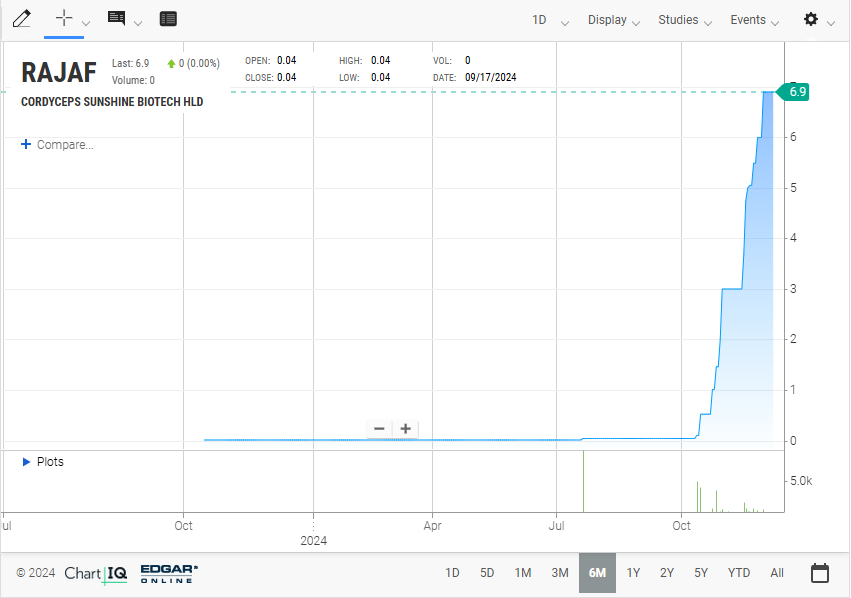Zoom in with the plus button
The height and width of the screenshot is (598, 851).
coord(405,429)
